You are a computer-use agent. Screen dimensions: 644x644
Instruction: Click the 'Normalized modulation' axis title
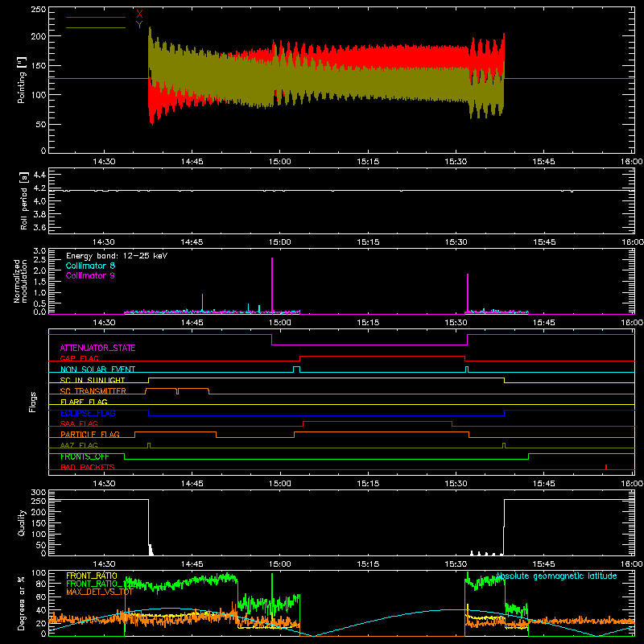point(20,281)
